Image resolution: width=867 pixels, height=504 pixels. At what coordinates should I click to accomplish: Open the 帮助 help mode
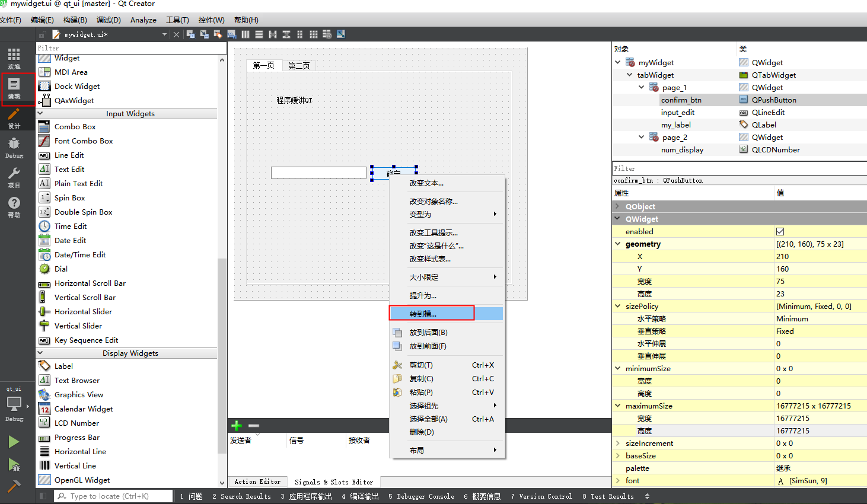point(14,207)
